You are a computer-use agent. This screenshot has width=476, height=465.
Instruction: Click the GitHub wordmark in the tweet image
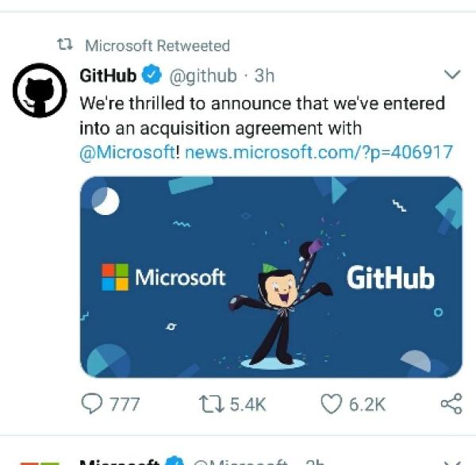pos(390,278)
